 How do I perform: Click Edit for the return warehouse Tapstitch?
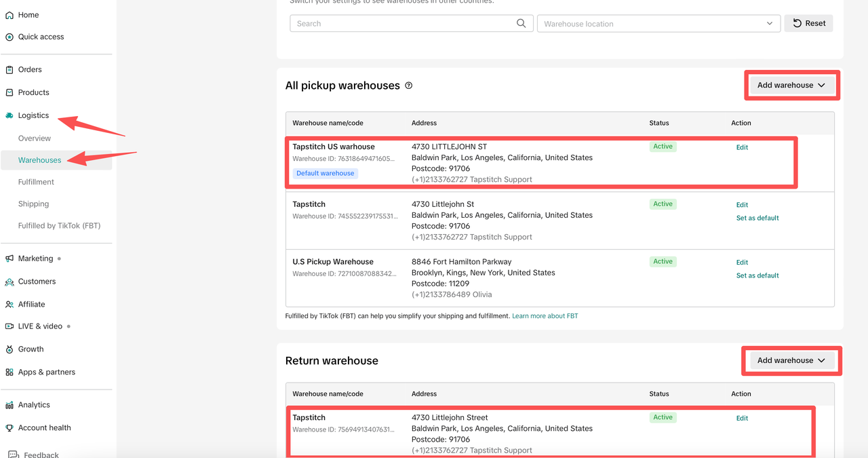pyautogui.click(x=742, y=419)
